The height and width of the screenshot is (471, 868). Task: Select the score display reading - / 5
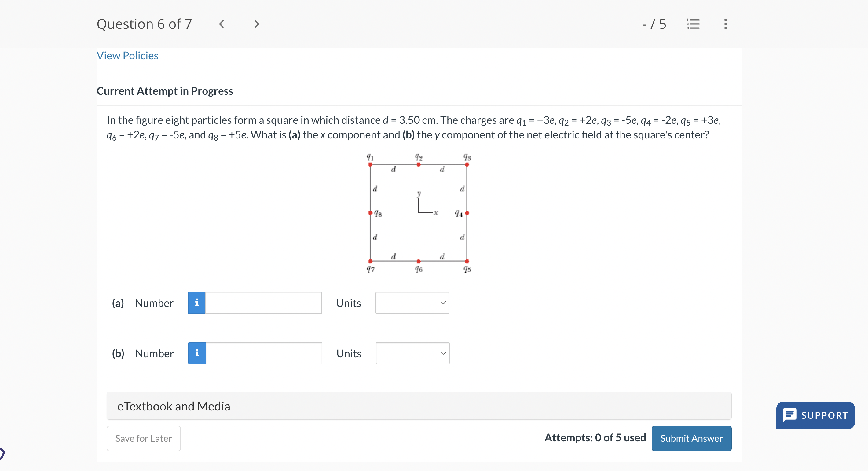coord(654,24)
